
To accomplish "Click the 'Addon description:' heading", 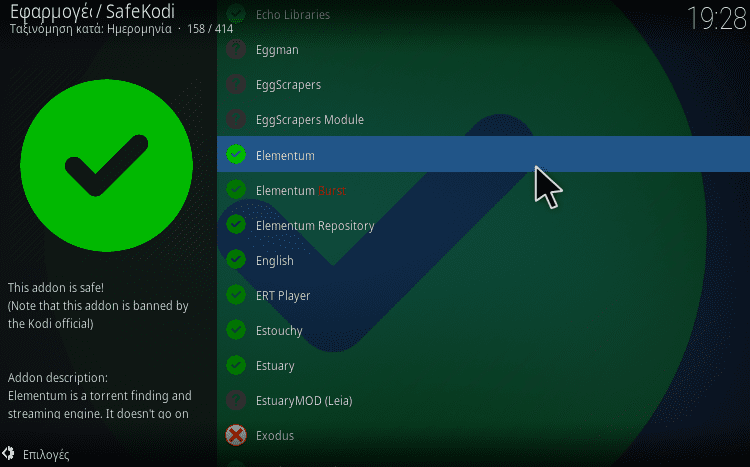I will [x=58, y=378].
